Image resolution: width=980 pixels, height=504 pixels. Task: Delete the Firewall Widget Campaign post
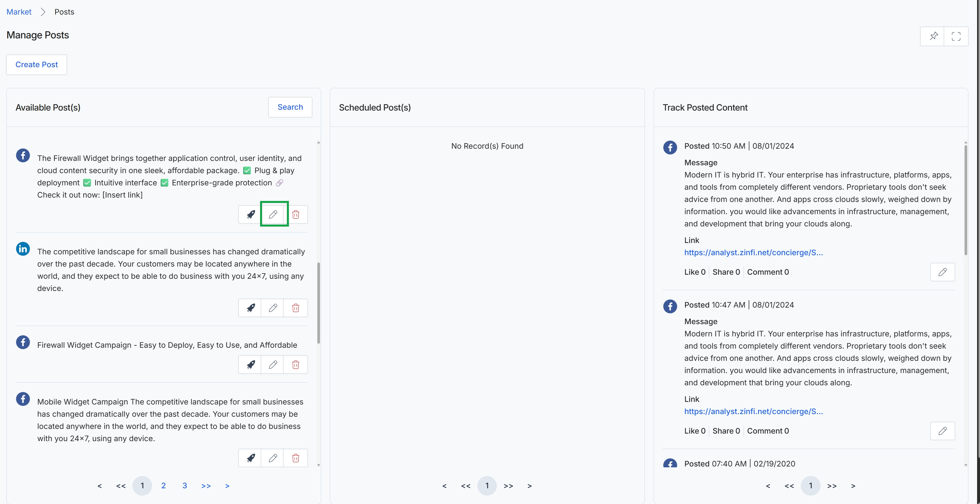point(296,365)
